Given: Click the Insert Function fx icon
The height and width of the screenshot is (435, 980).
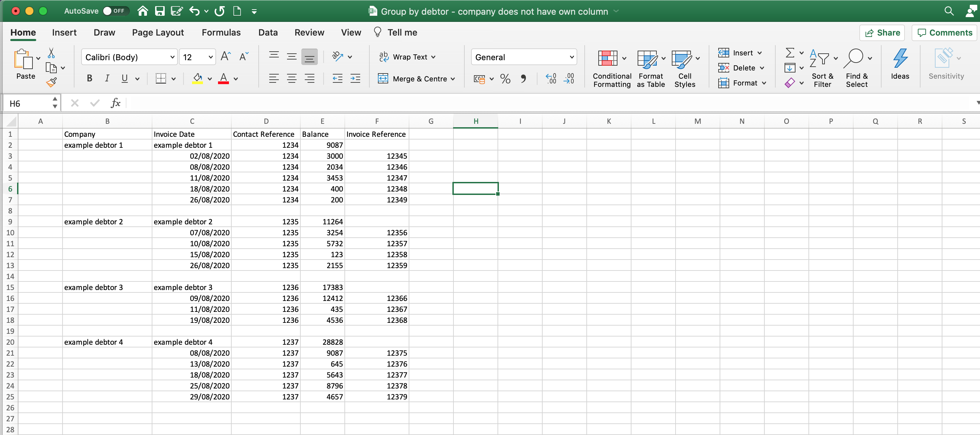Looking at the screenshot, I should pos(115,103).
